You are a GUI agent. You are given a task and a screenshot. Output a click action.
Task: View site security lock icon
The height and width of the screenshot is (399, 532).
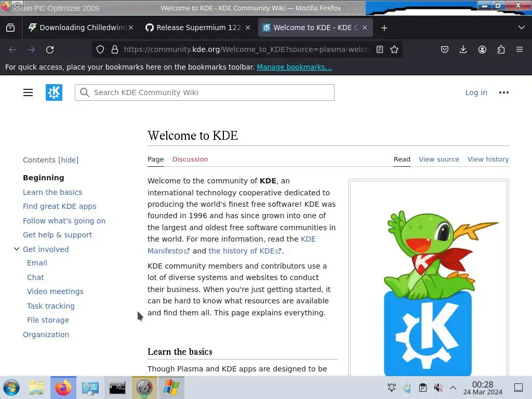[x=115, y=49]
